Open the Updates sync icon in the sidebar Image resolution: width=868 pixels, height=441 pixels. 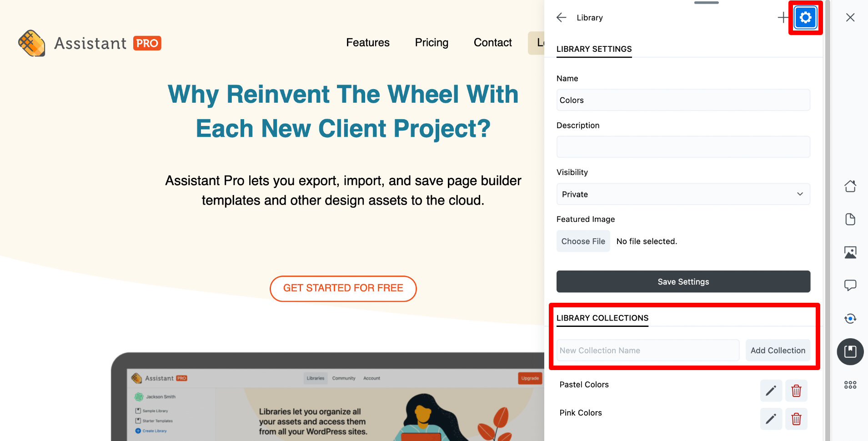(x=850, y=319)
